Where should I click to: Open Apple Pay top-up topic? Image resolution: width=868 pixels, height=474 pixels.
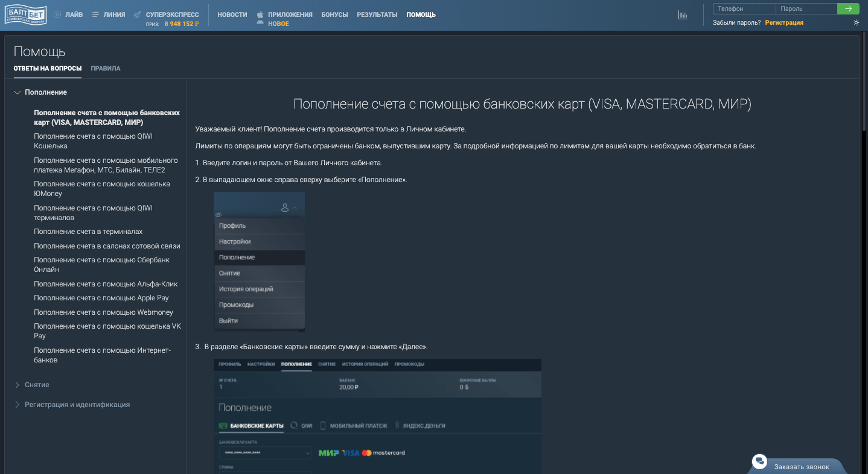click(x=101, y=298)
